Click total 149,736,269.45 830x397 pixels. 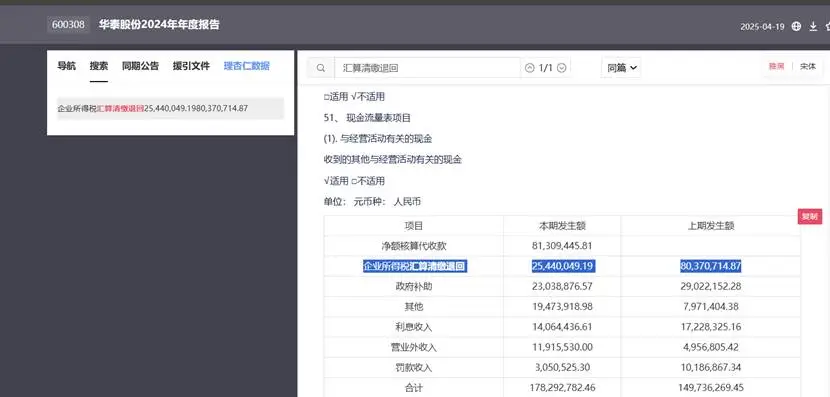point(711,388)
